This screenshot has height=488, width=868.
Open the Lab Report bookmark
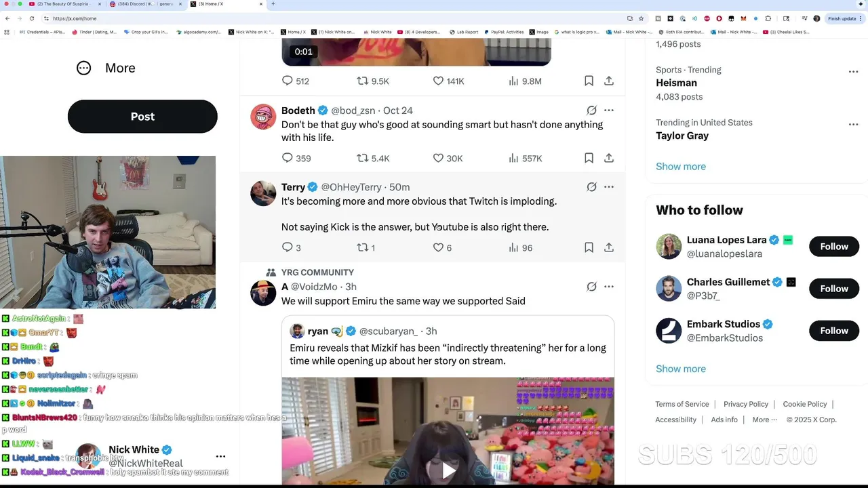coord(464,32)
